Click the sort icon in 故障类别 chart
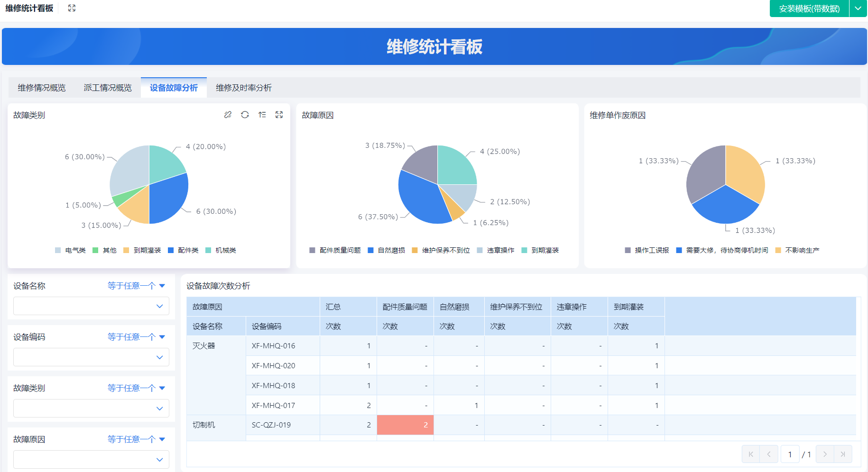The height and width of the screenshot is (472, 868). tap(262, 115)
